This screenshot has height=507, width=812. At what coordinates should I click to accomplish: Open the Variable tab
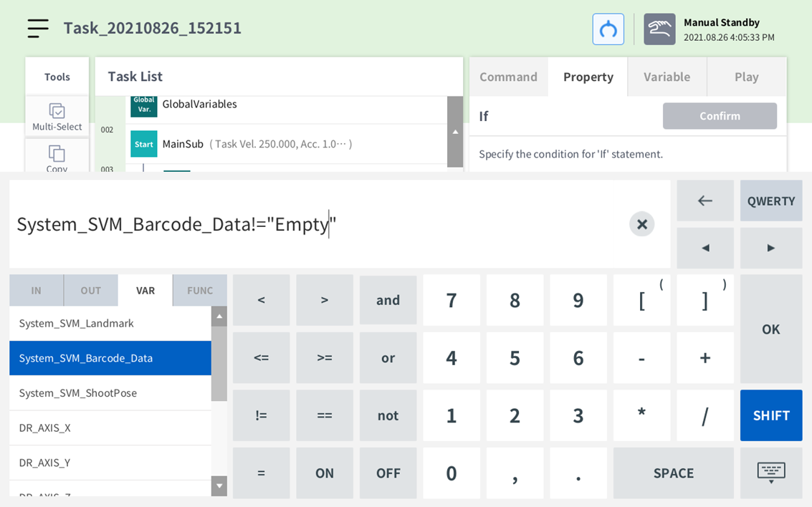667,77
